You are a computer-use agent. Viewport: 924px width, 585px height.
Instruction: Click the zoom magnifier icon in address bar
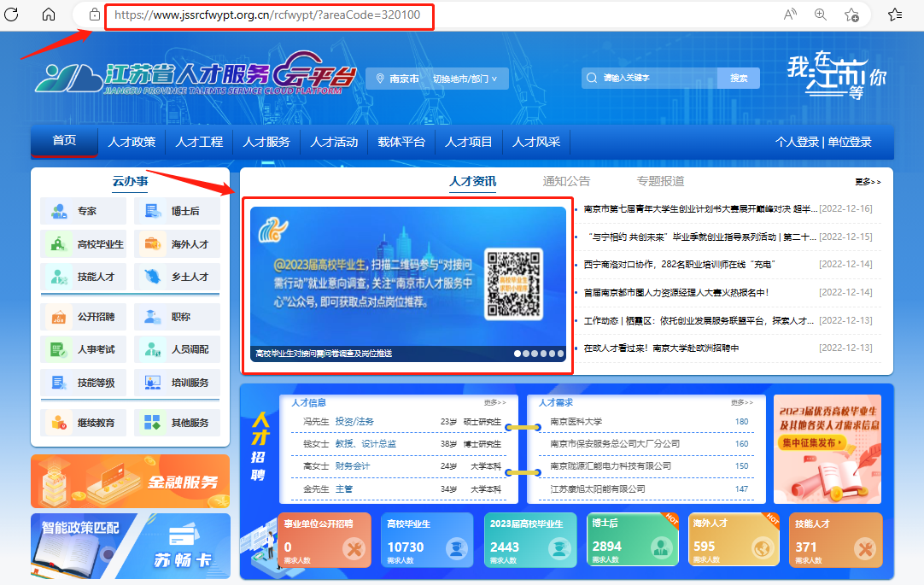click(821, 15)
